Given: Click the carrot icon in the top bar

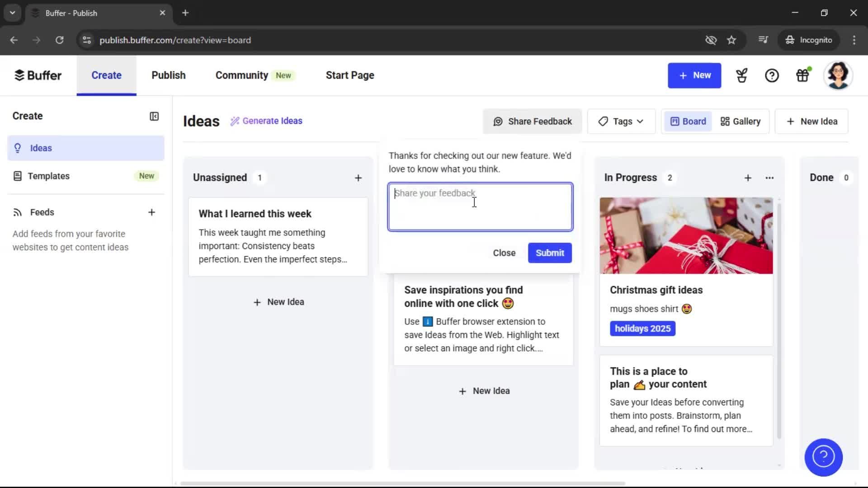Looking at the screenshot, I should tap(741, 75).
